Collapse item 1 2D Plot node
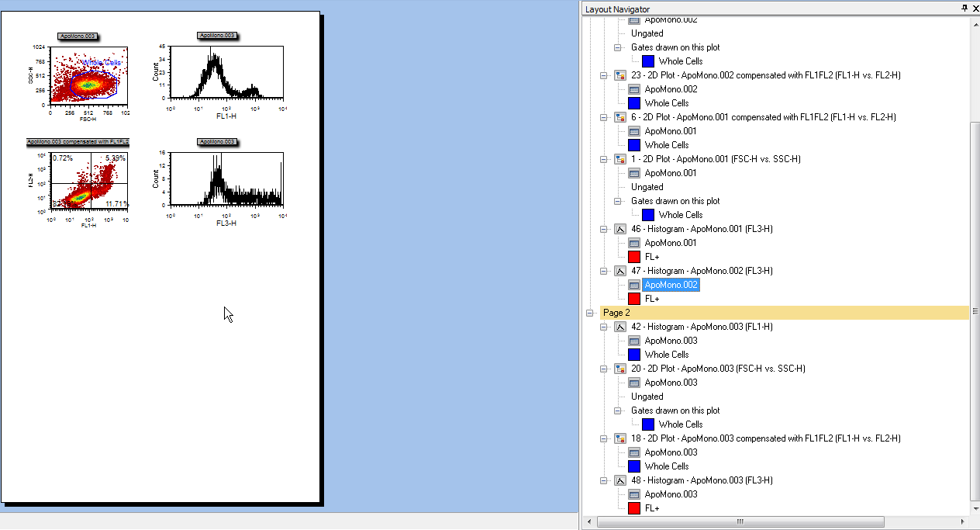This screenshot has height=530, width=980. [604, 159]
